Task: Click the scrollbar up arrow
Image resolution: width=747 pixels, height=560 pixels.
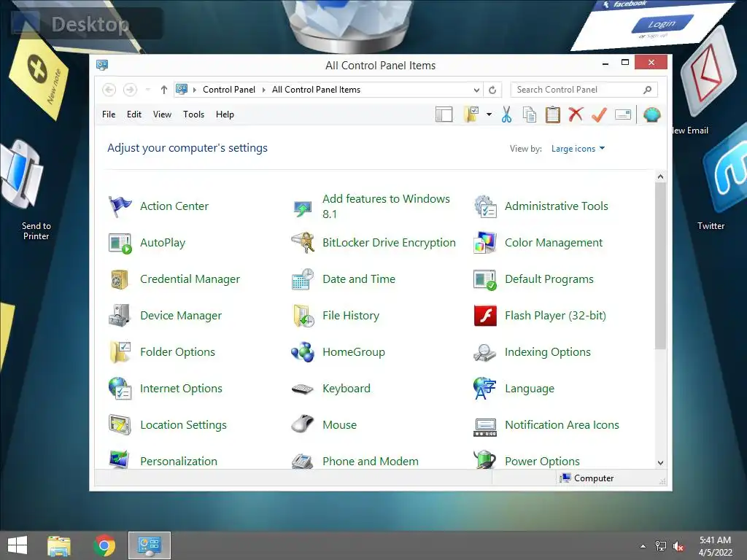Action: (660, 176)
